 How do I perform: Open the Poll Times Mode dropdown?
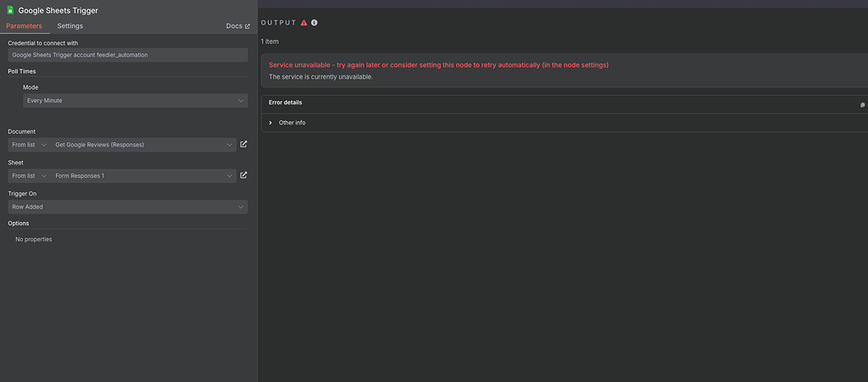coord(135,101)
